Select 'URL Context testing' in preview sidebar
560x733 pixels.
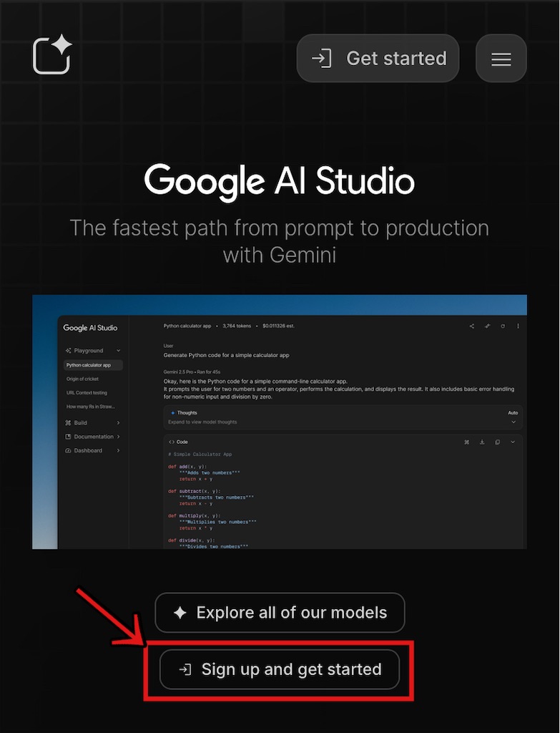click(87, 393)
